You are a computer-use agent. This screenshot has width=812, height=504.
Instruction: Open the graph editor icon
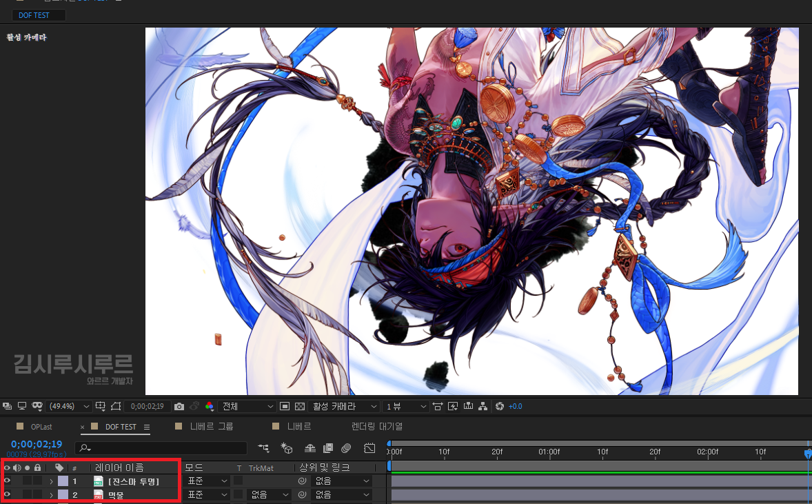tap(369, 448)
